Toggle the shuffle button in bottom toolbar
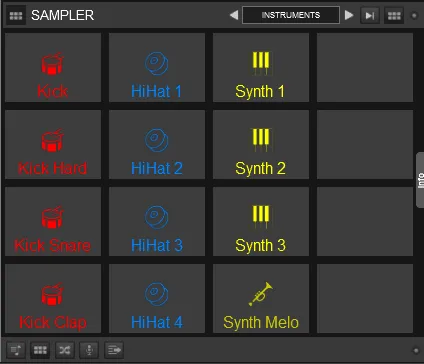 [65, 350]
